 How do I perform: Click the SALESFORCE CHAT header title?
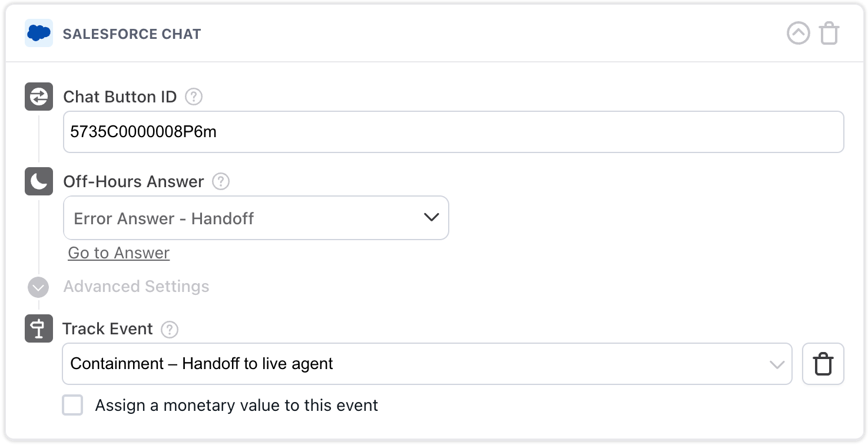(x=132, y=34)
